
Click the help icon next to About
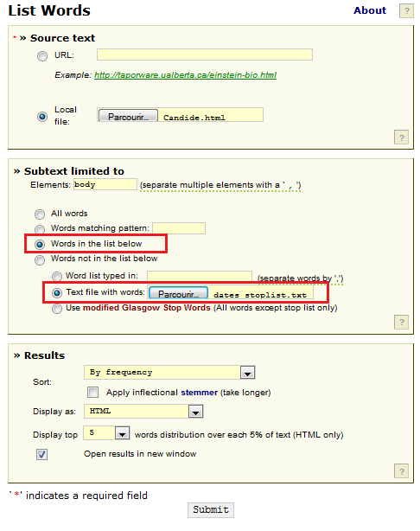coord(406,11)
